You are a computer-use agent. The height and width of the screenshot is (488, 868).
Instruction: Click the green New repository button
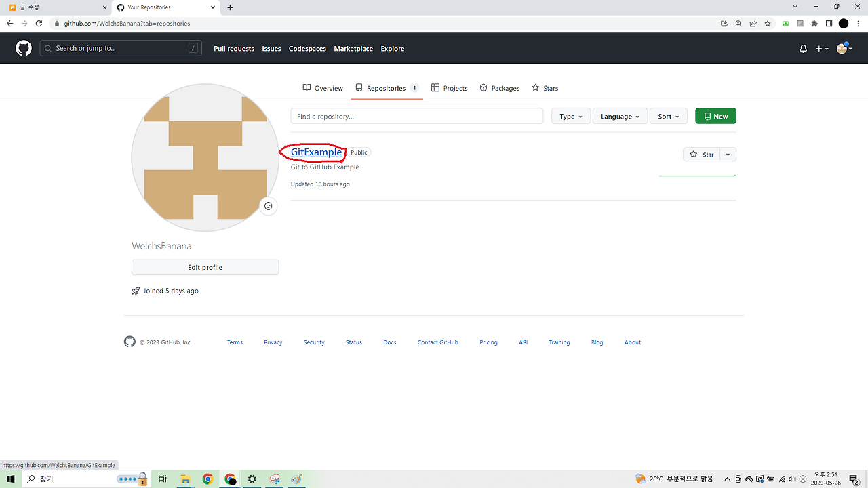[x=715, y=117]
